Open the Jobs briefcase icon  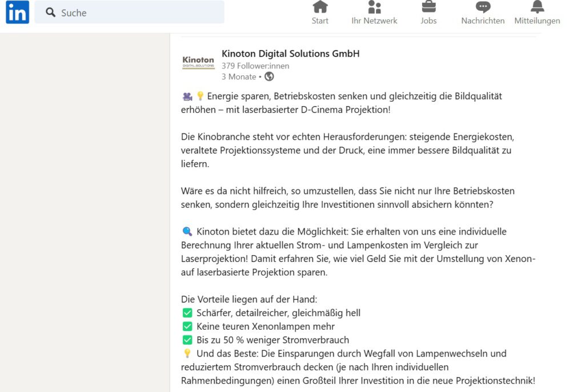pyautogui.click(x=428, y=7)
